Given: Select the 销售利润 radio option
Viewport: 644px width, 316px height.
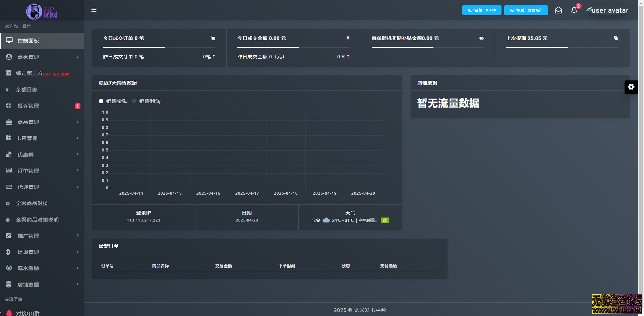Looking at the screenshot, I should click(134, 101).
